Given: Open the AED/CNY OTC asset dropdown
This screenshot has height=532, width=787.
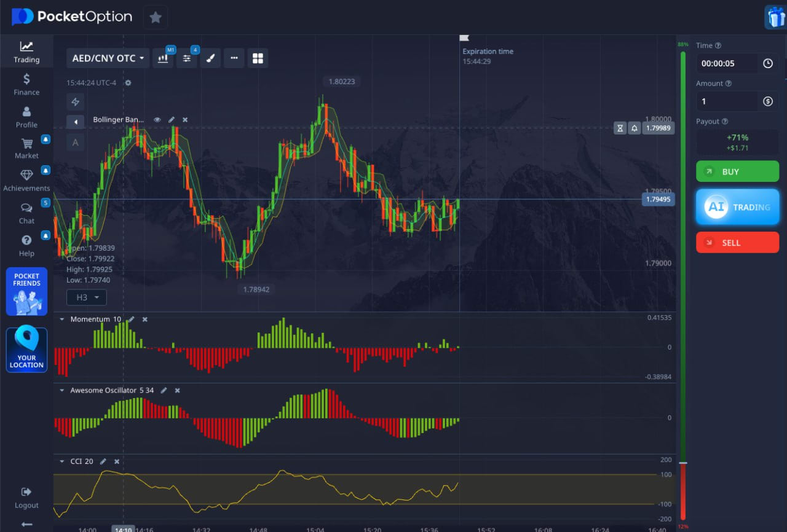Looking at the screenshot, I should (x=108, y=58).
